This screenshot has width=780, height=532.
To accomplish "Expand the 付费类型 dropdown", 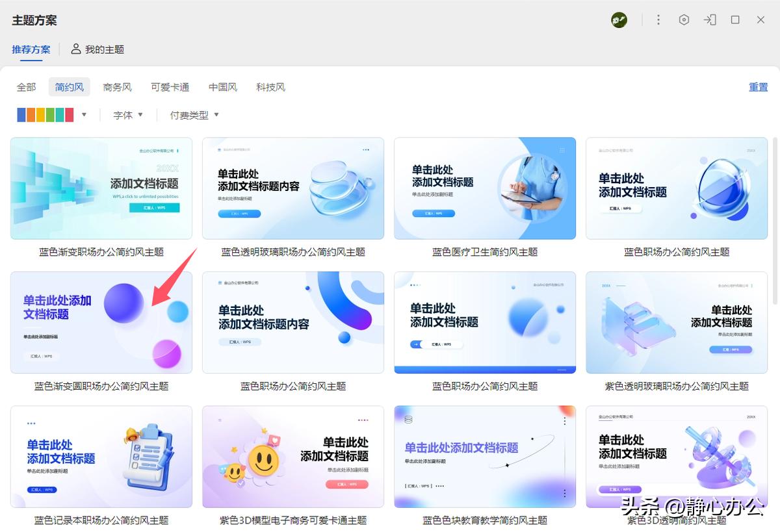I will tap(194, 115).
